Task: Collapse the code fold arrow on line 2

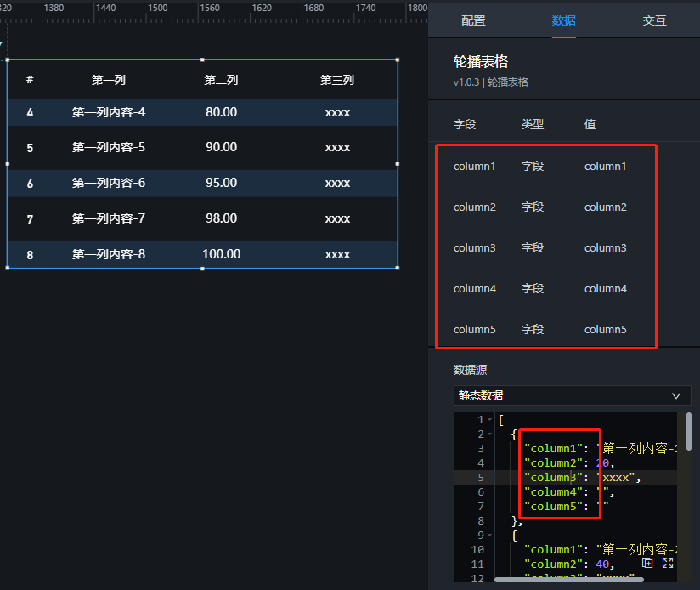Action: [490, 434]
